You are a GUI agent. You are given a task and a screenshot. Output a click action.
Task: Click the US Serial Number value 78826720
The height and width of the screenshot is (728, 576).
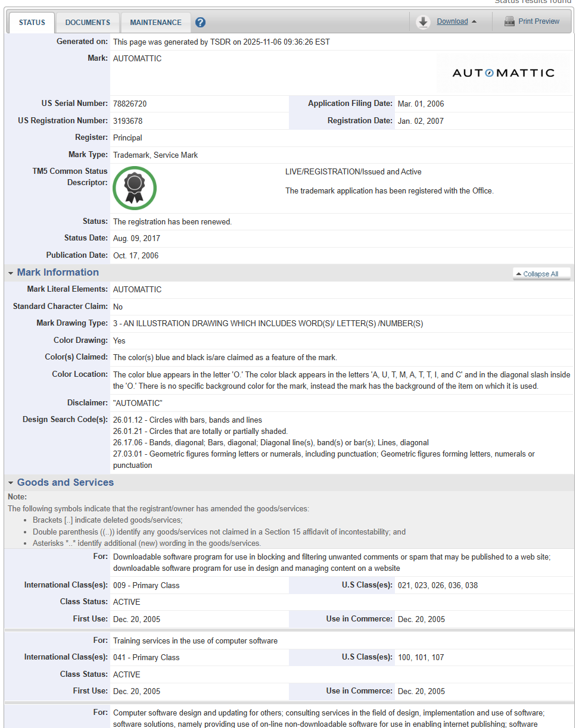point(130,104)
